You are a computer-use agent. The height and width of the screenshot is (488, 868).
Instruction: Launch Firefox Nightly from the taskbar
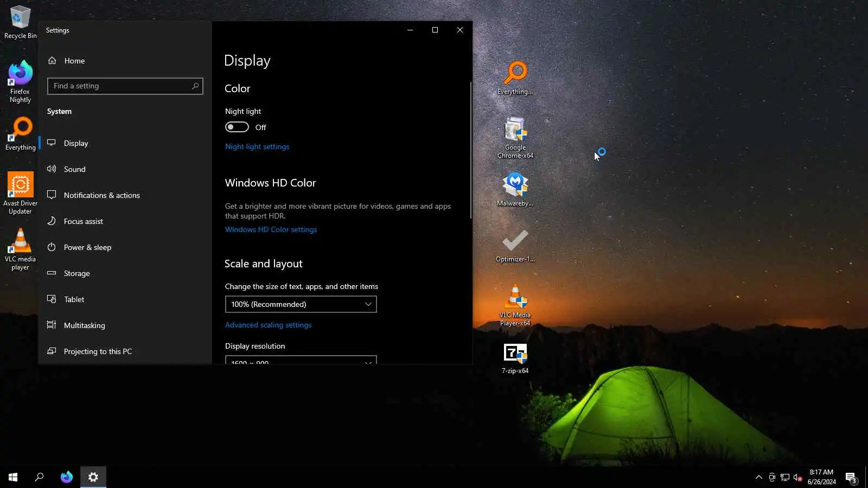[66, 477]
